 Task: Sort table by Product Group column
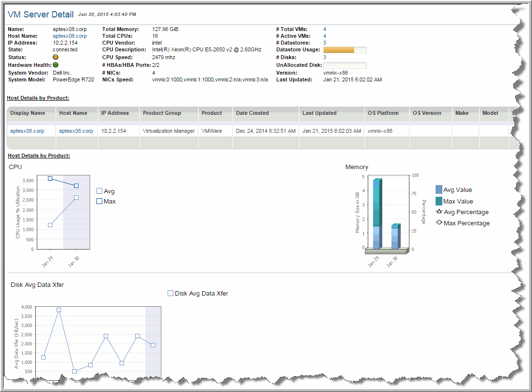click(162, 113)
